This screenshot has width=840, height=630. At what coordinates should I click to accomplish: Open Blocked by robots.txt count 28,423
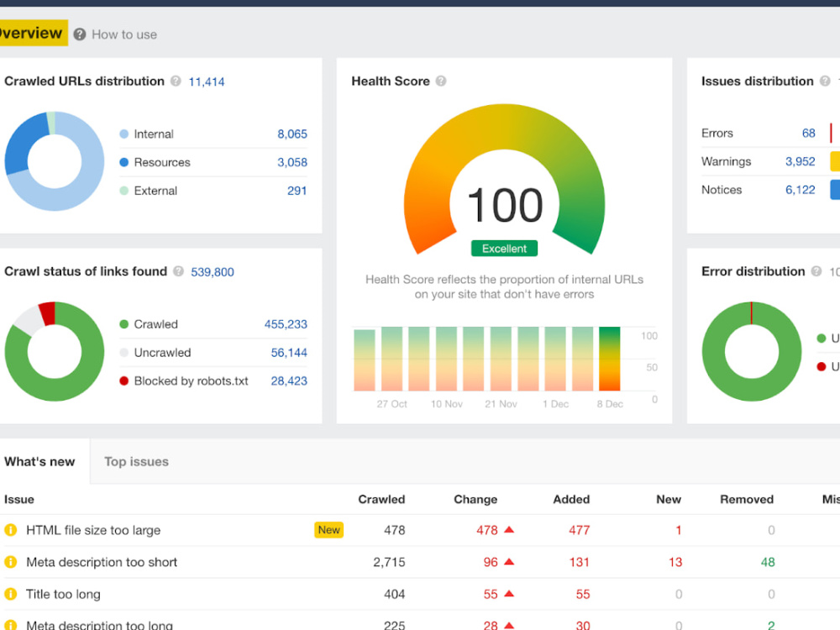(289, 381)
